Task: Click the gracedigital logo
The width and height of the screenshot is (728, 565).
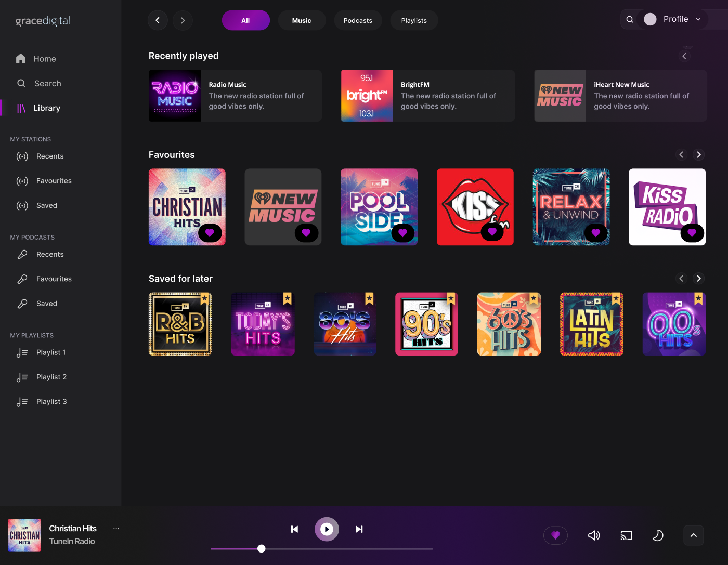Action: (x=43, y=21)
